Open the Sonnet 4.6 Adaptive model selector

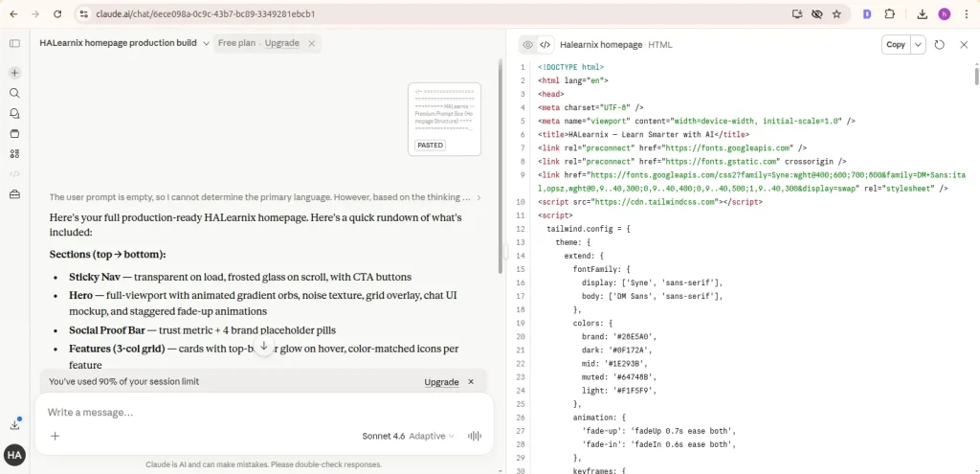pyautogui.click(x=408, y=436)
